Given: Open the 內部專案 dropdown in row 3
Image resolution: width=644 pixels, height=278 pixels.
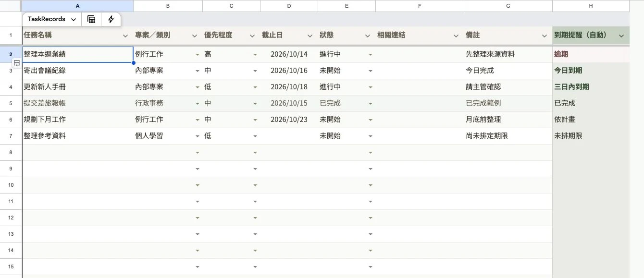Looking at the screenshot, I should pos(198,71).
